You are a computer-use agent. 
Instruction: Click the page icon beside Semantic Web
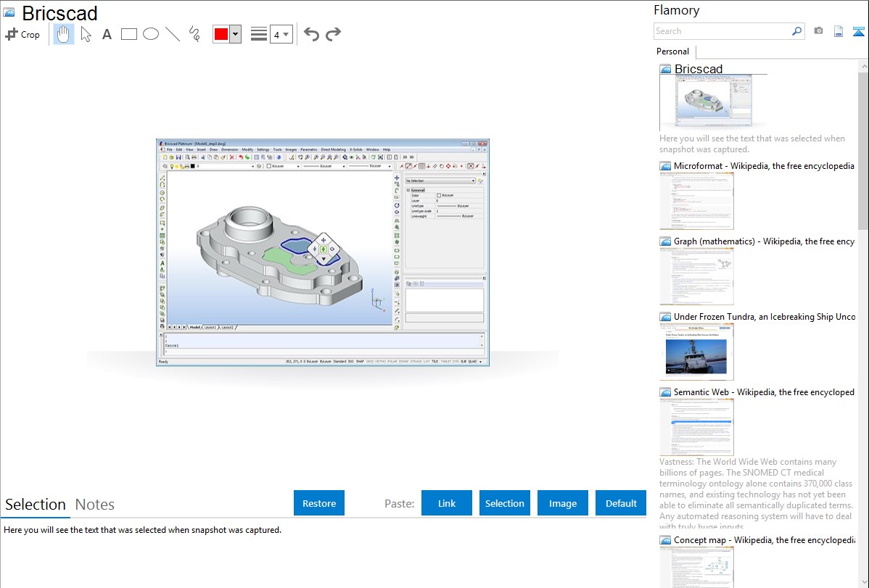click(665, 392)
